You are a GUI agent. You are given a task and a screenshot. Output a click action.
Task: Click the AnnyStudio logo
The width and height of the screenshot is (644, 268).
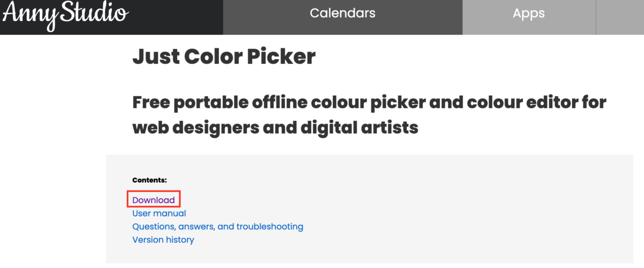(65, 15)
